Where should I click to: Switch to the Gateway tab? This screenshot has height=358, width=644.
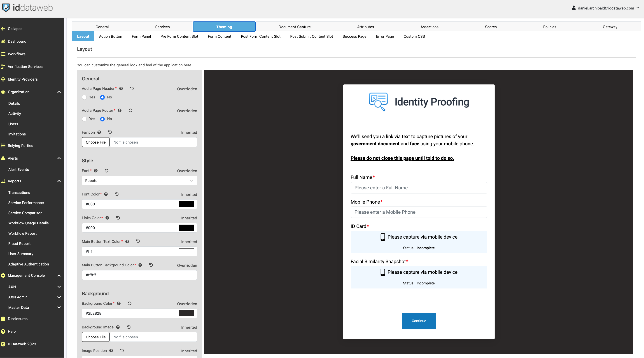610,27
